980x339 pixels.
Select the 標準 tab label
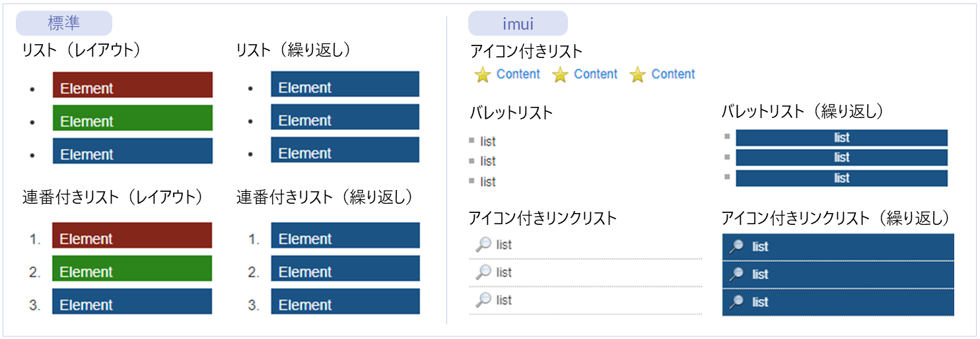[64, 24]
